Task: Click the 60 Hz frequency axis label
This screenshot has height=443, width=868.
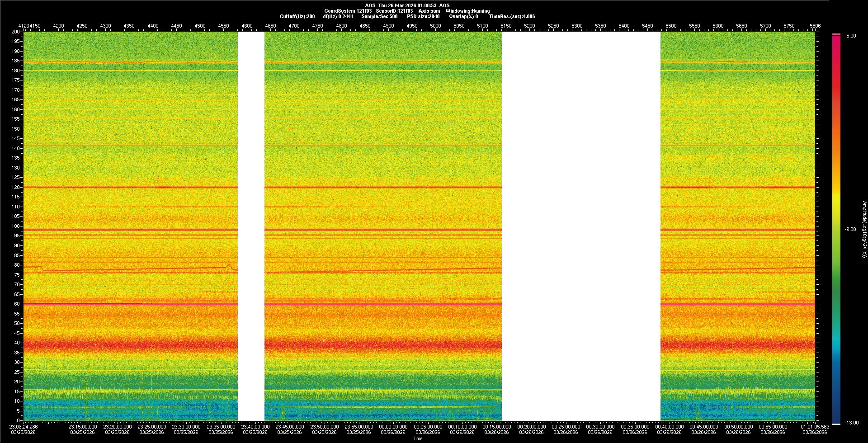Action: click(17, 304)
